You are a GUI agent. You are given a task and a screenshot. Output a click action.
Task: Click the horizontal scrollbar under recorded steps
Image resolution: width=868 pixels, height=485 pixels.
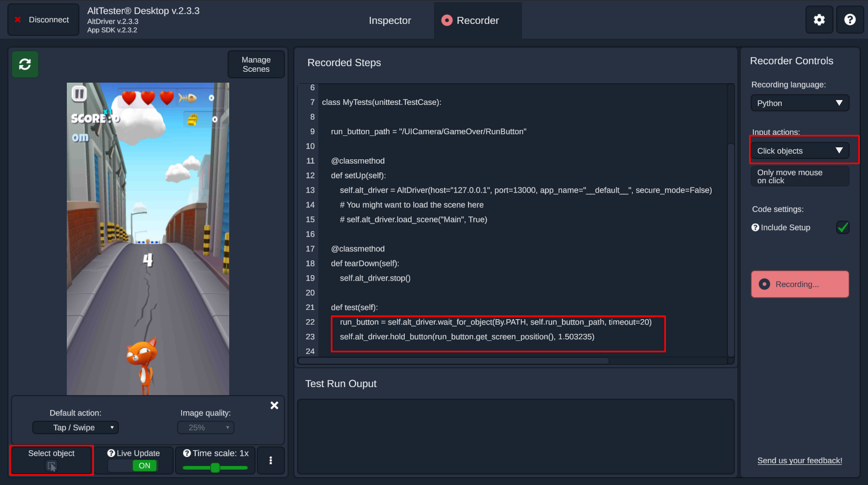(454, 360)
